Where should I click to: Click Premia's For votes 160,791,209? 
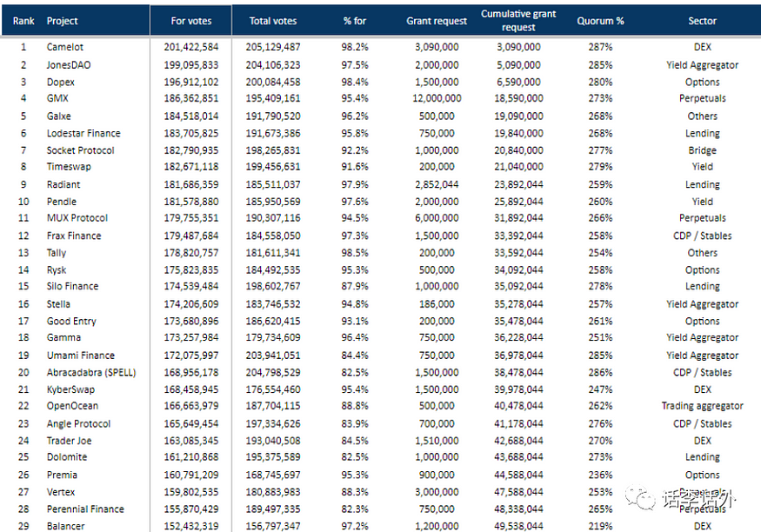pos(191,475)
